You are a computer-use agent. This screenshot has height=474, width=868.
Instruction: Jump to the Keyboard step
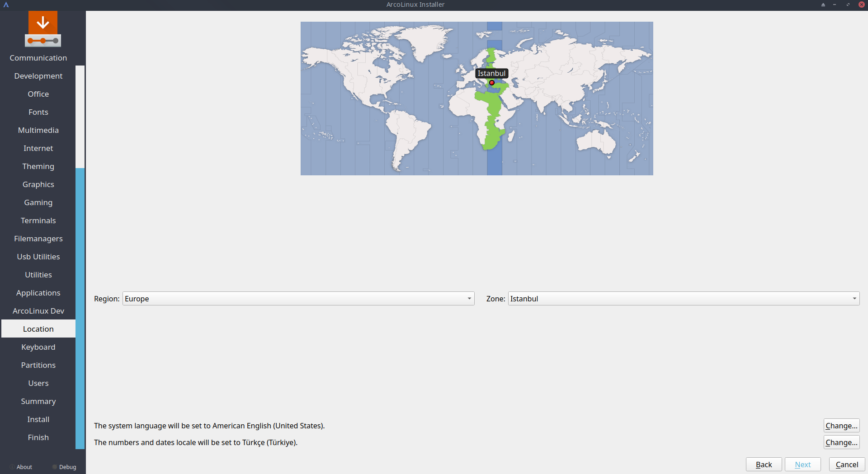pos(38,347)
